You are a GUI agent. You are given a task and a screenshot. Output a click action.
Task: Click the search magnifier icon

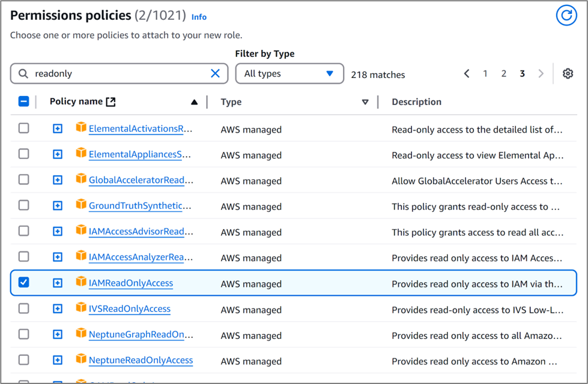(x=23, y=73)
